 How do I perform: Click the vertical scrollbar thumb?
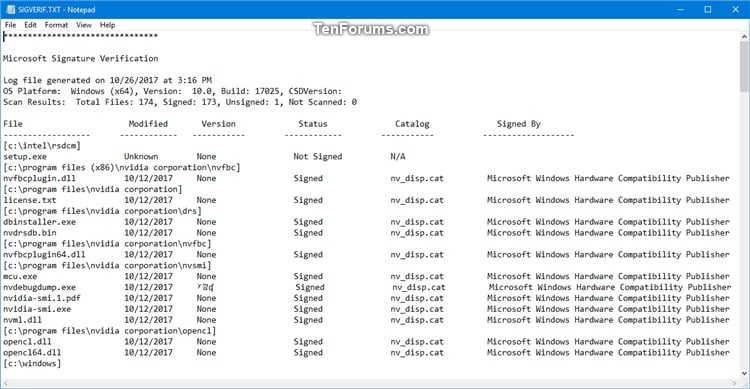[744, 67]
